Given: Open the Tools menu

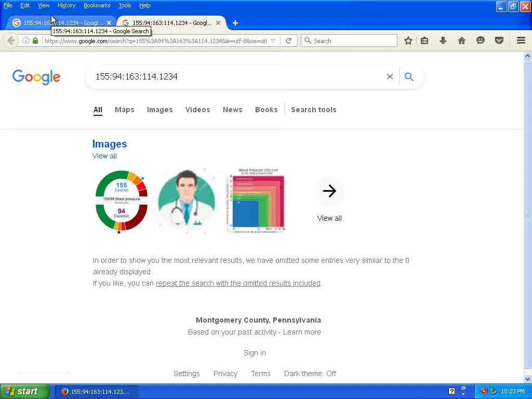Looking at the screenshot, I should tap(125, 5).
